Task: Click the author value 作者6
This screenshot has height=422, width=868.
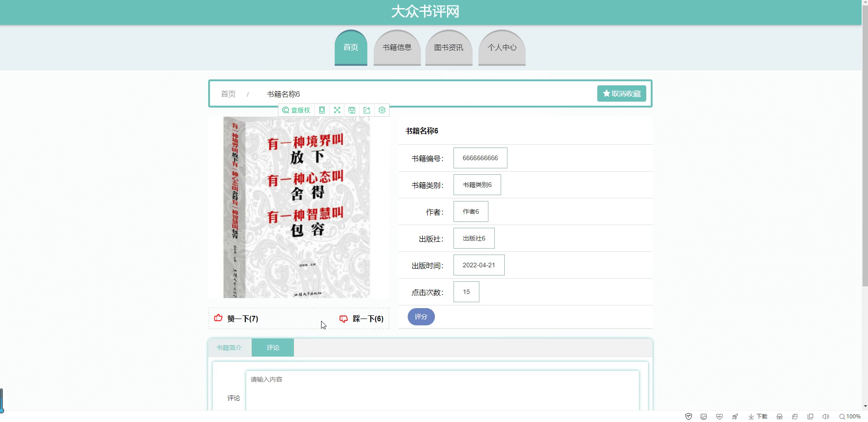Action: 471,211
